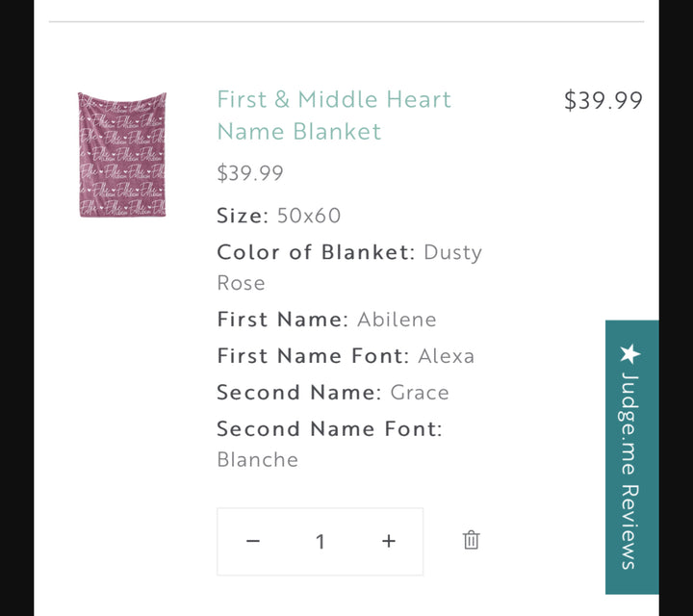Delete the blanket with the trash icon

pyautogui.click(x=471, y=540)
